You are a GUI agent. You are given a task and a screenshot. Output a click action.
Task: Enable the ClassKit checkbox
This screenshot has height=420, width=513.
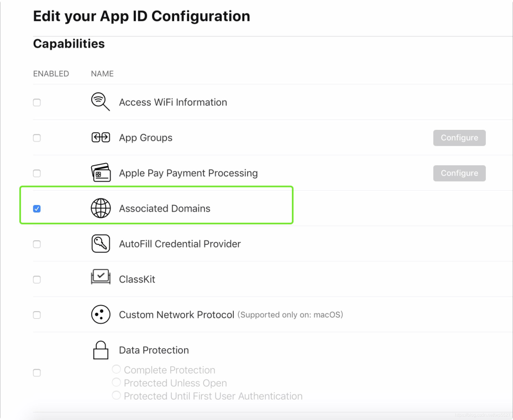pos(37,280)
